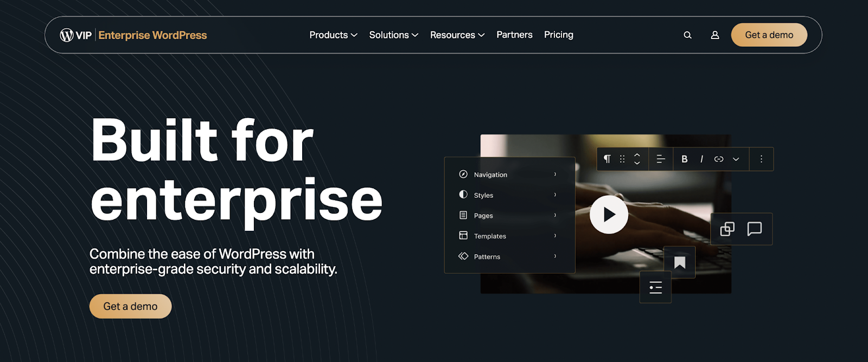
Task: Click the header Get a demo button
Action: click(x=769, y=35)
